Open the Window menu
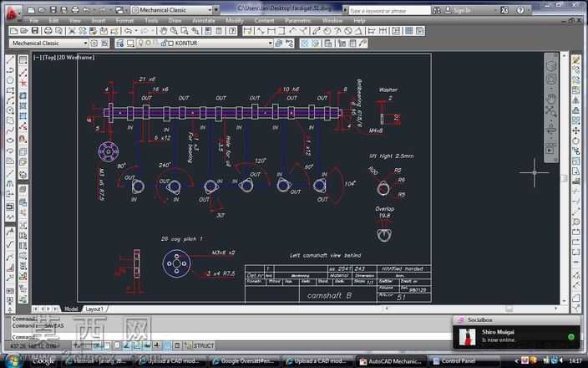Viewport: 588px width, 368px height. (332, 21)
